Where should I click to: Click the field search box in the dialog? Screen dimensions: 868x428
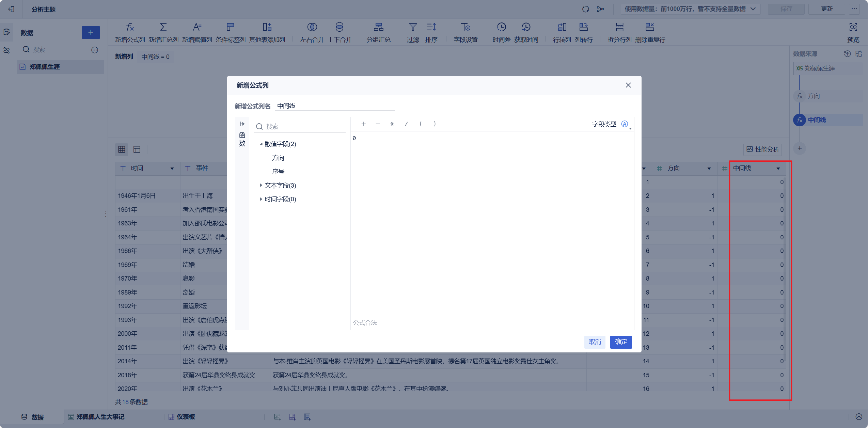tap(300, 127)
